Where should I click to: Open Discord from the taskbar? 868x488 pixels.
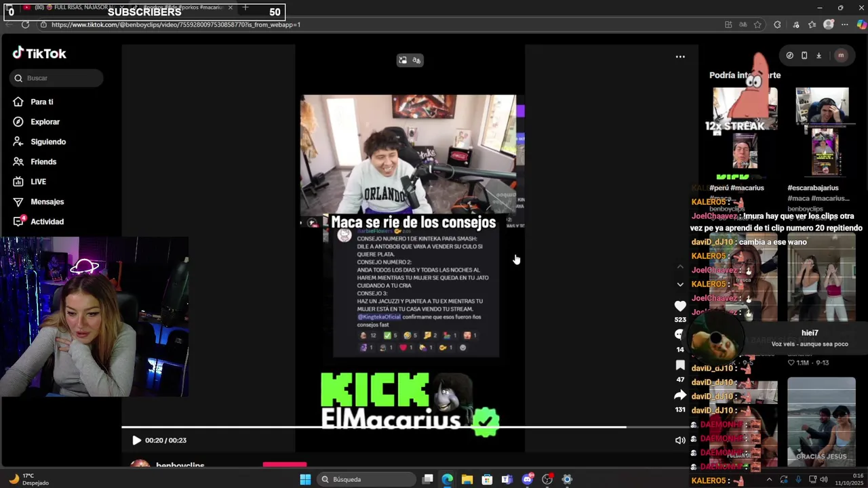pos(527,480)
